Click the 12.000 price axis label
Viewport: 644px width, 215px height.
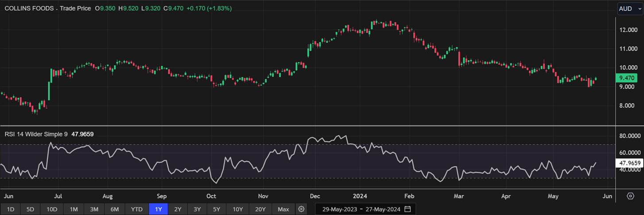tap(629, 30)
